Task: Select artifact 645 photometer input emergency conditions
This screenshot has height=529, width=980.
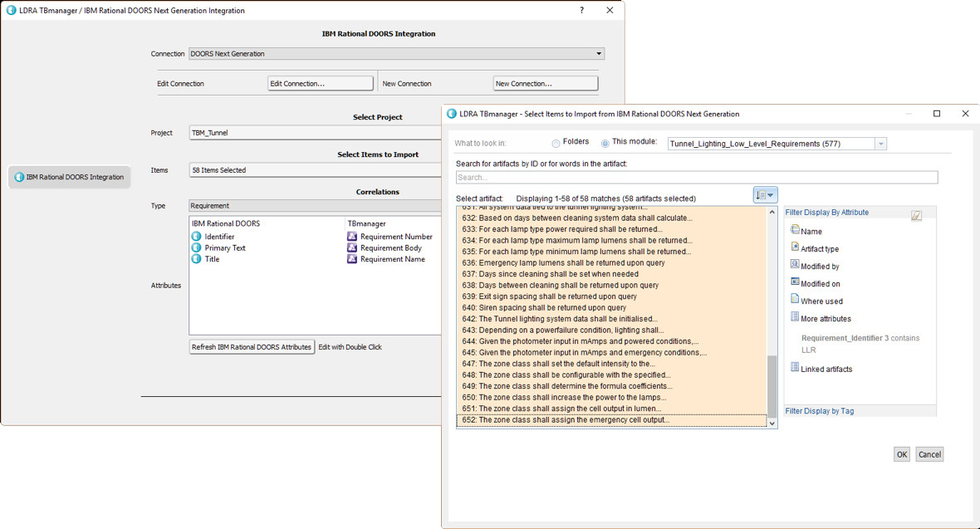Action: pyautogui.click(x=611, y=353)
